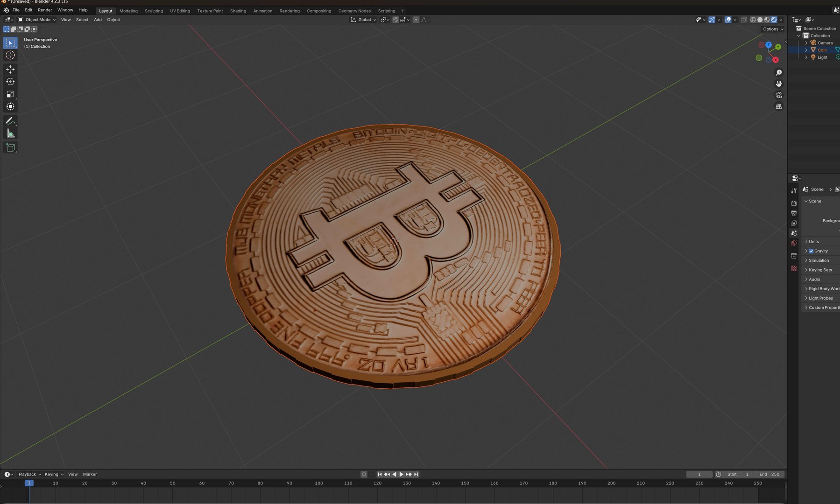Select the Annotate pencil tool
This screenshot has height=504, width=840.
pyautogui.click(x=10, y=121)
